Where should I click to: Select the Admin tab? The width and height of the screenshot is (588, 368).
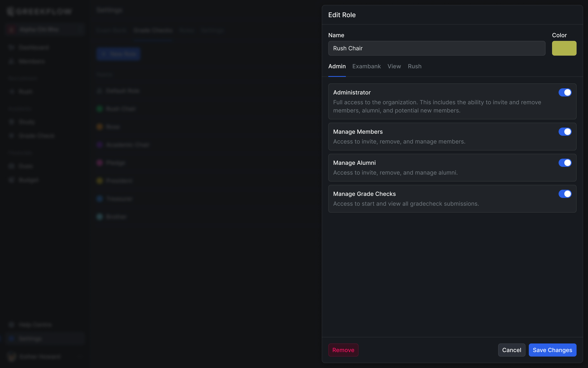pos(337,66)
